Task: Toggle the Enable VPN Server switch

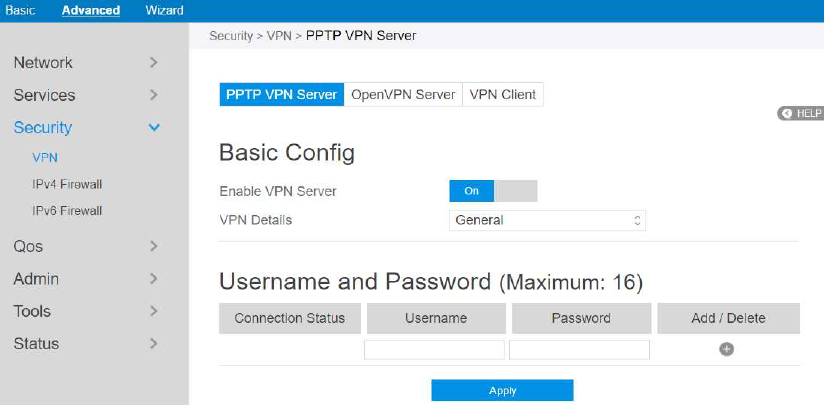Action: pyautogui.click(x=493, y=191)
